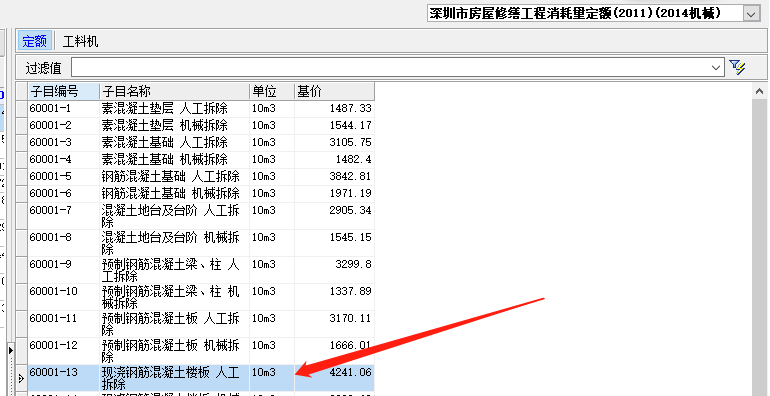Select row 60001-7 code cell
The height and width of the screenshot is (396, 770).
[63, 216]
